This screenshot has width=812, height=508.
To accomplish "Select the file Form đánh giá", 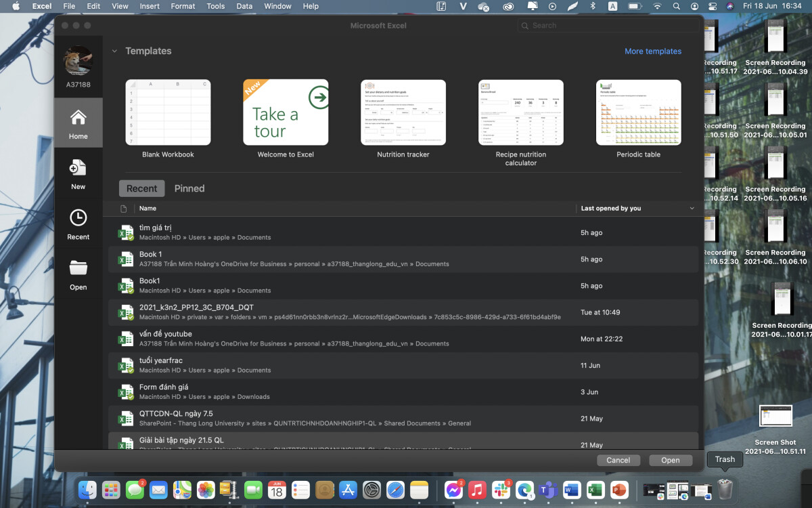I will (x=403, y=391).
